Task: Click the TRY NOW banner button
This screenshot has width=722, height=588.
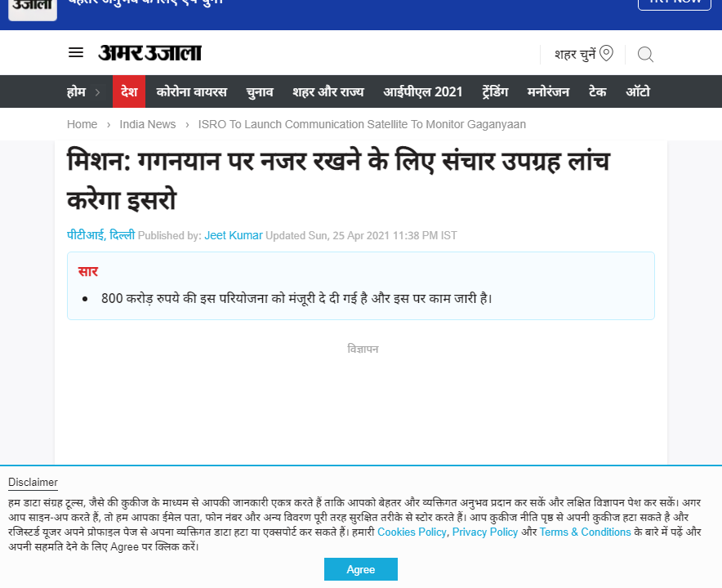Action: [x=674, y=3]
